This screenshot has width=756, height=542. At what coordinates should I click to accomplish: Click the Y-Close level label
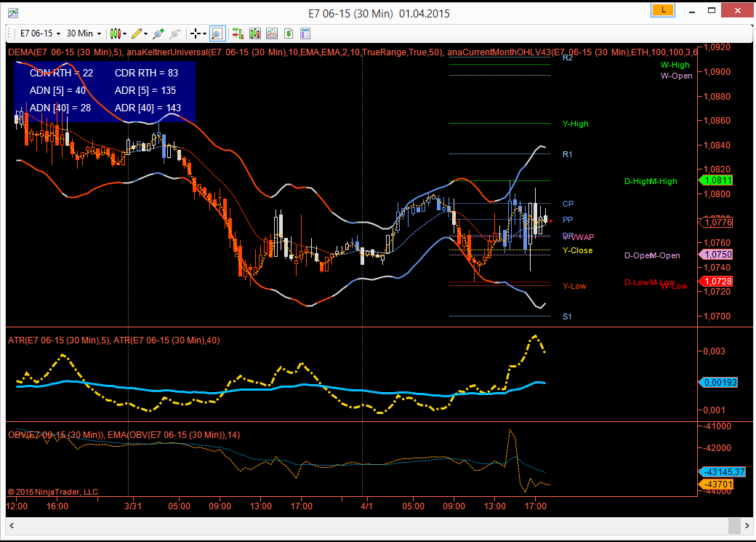(578, 250)
